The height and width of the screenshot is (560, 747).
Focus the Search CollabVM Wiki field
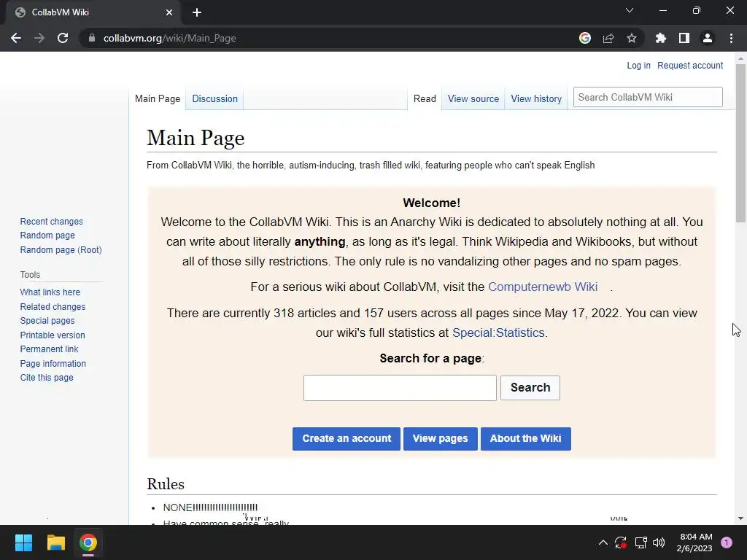pyautogui.click(x=648, y=97)
